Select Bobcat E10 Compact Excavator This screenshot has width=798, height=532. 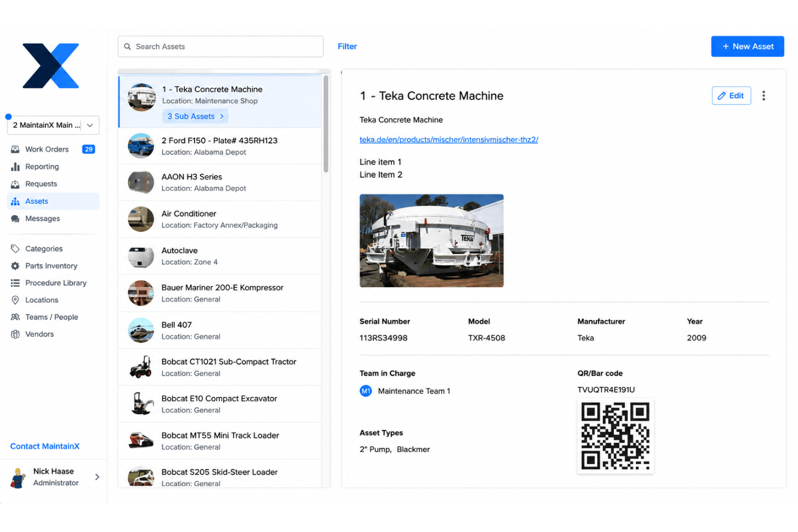click(220, 404)
